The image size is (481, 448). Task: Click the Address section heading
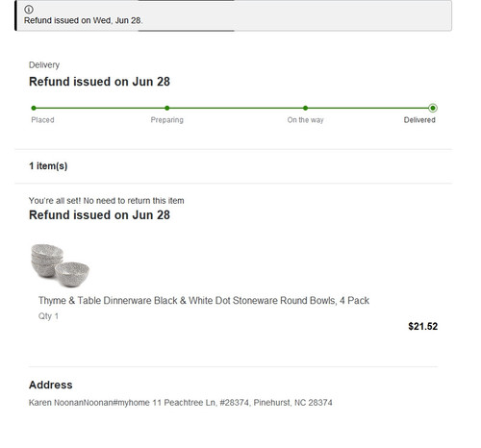click(51, 385)
